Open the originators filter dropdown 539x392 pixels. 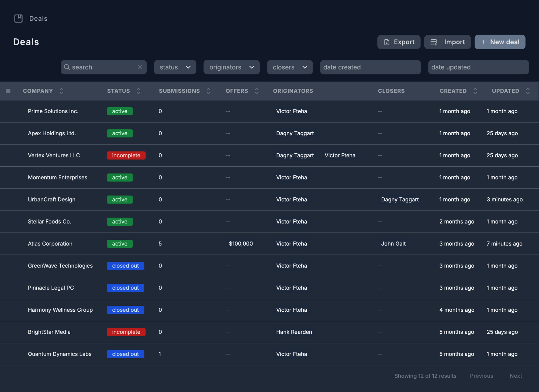[232, 67]
